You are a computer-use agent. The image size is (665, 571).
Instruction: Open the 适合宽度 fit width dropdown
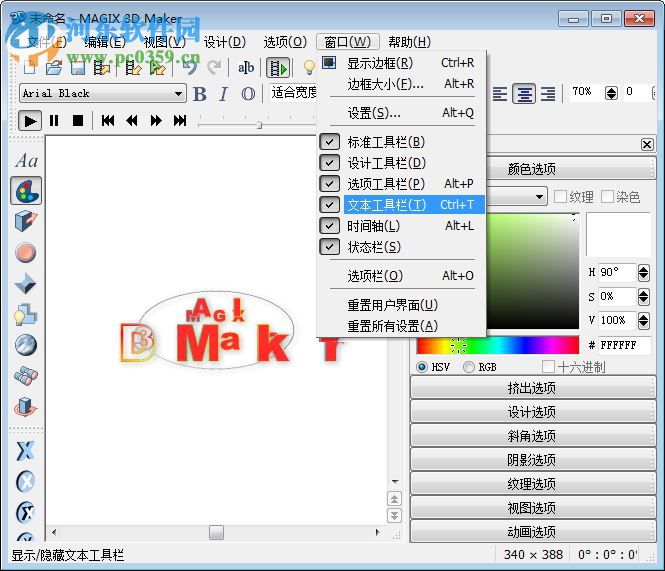[293, 93]
